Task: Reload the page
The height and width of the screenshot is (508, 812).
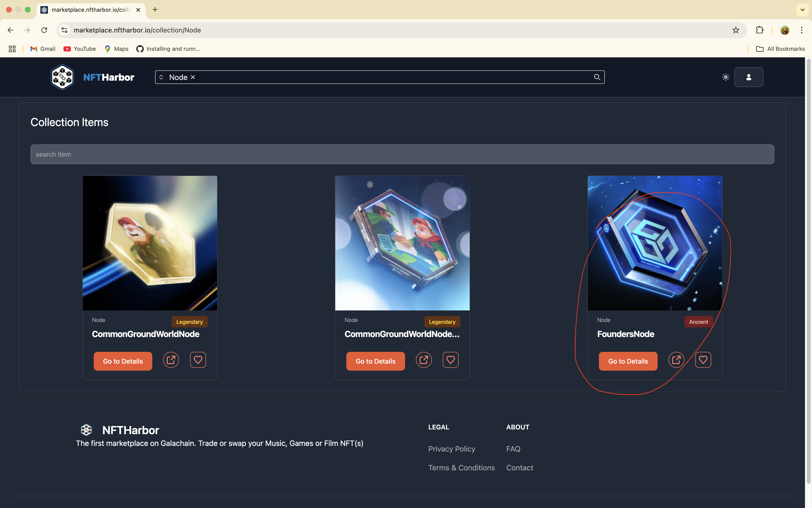Action: pos(44,30)
